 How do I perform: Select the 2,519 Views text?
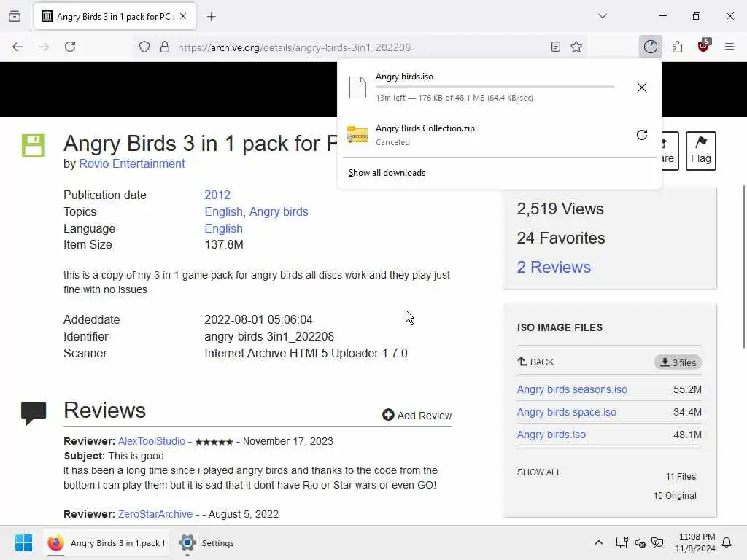(560, 209)
